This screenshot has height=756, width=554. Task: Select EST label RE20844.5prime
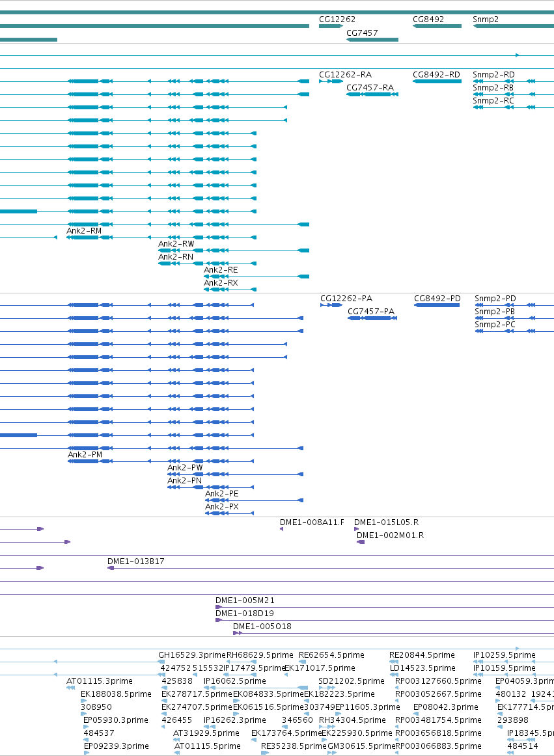(422, 655)
